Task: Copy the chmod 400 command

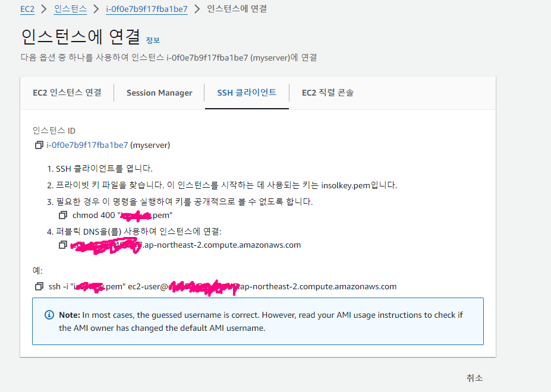Action: pyautogui.click(x=63, y=215)
